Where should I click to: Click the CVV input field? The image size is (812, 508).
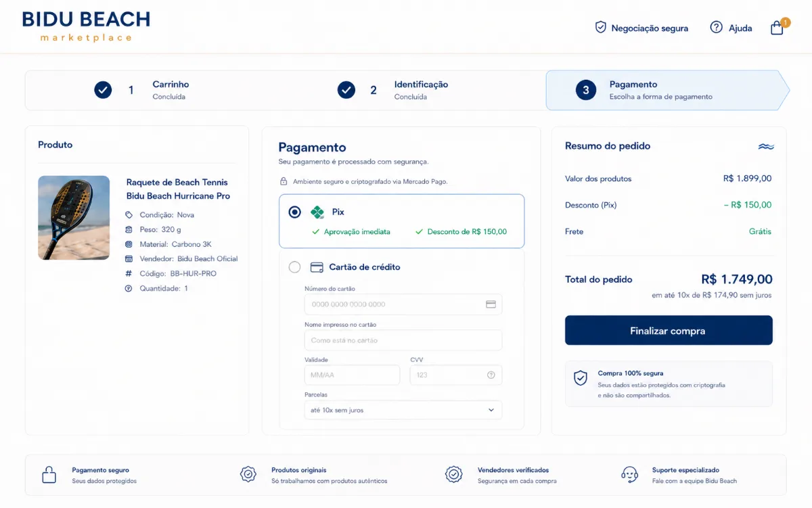pos(456,375)
